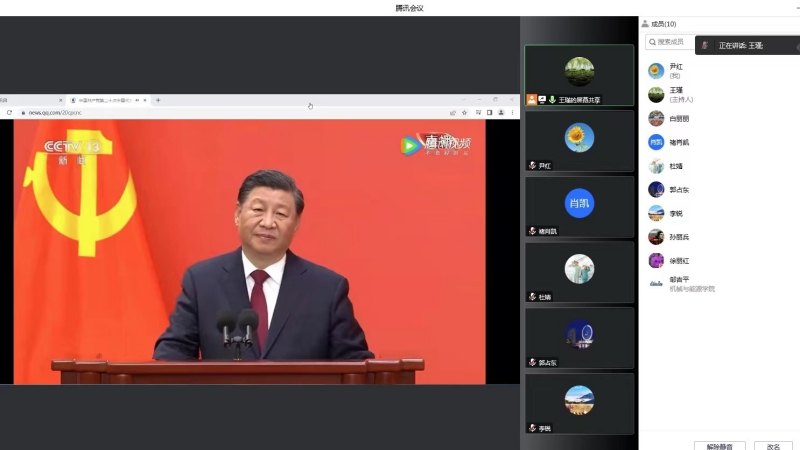Select the active browser tab in the shared screen
Screen dimensions: 800x450
[x=106, y=100]
